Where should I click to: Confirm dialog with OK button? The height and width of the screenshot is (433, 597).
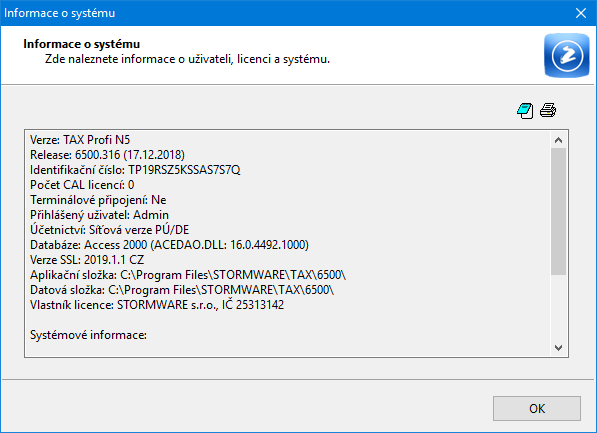tap(537, 408)
